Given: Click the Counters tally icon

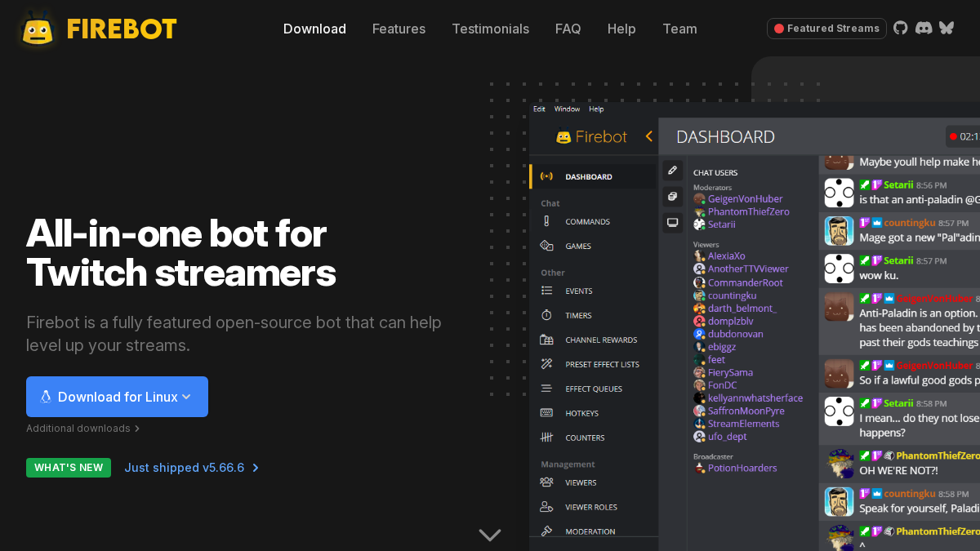Looking at the screenshot, I should [x=547, y=438].
